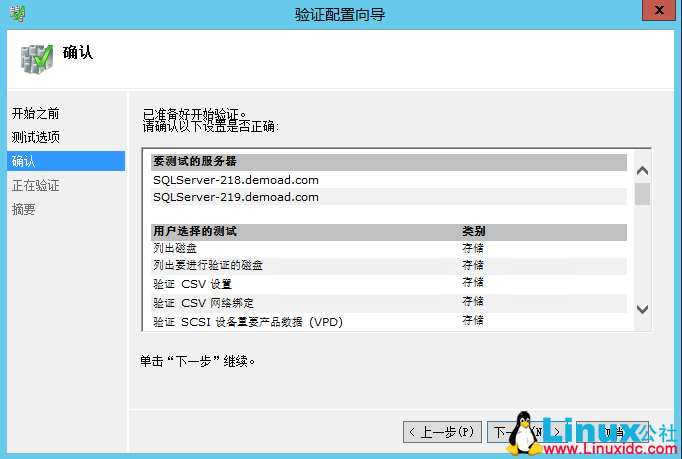
Task: Click the 验证配置向导 window title
Action: pos(340,15)
